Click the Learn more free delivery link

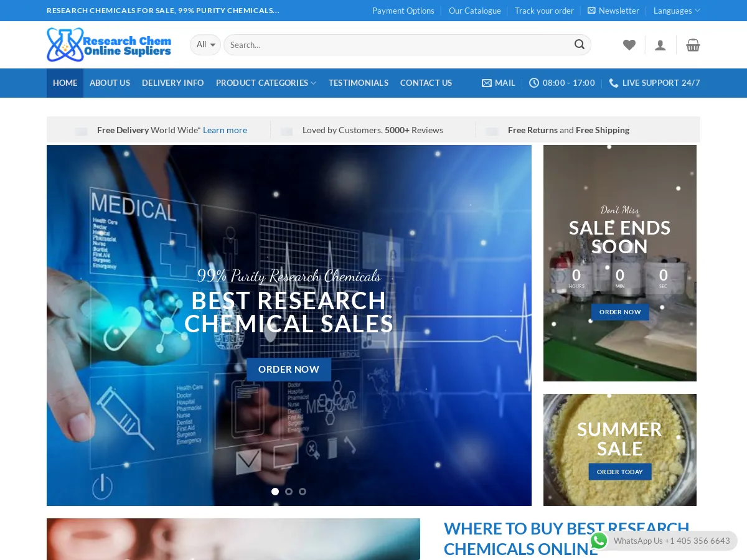pyautogui.click(x=225, y=130)
